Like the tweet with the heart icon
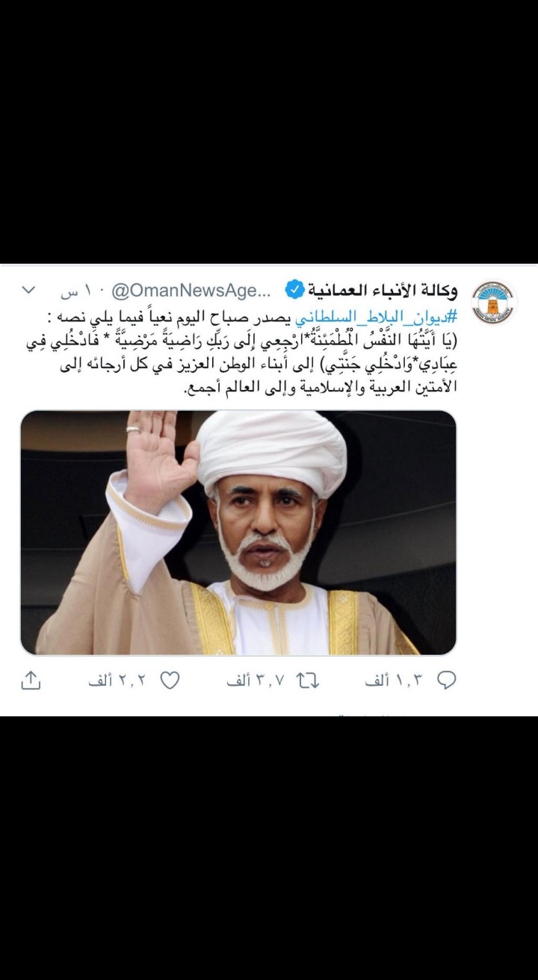 [x=171, y=680]
